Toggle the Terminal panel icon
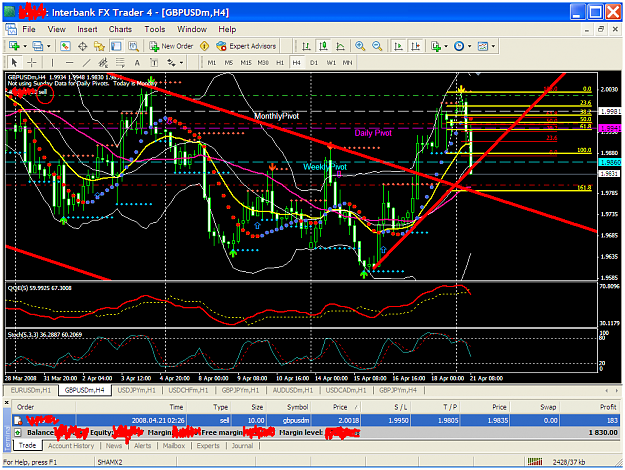The image size is (625, 470). pyautogui.click(x=116, y=46)
